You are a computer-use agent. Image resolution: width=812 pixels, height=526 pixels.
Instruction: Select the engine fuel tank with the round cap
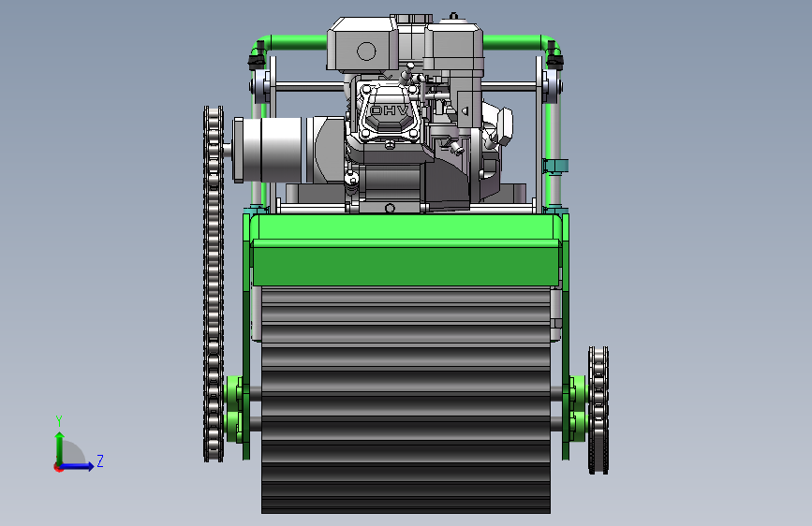pyautogui.click(x=453, y=46)
